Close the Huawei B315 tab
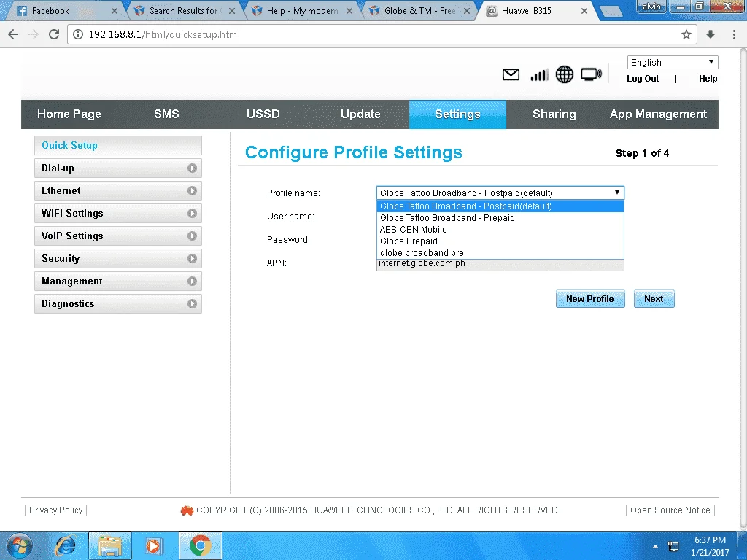747x560 pixels. point(584,10)
